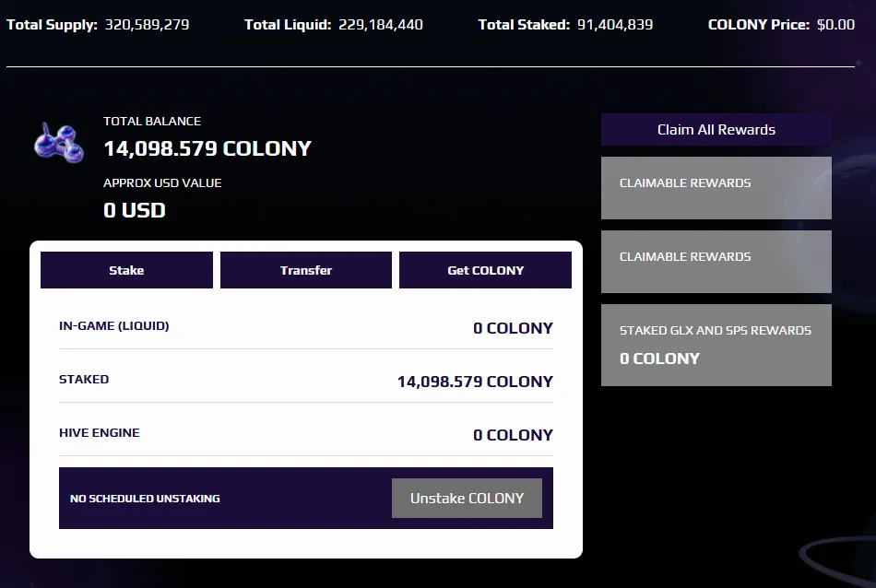Click the Total Liquid statistic
Viewport: 876px width, 588px height.
tap(334, 25)
